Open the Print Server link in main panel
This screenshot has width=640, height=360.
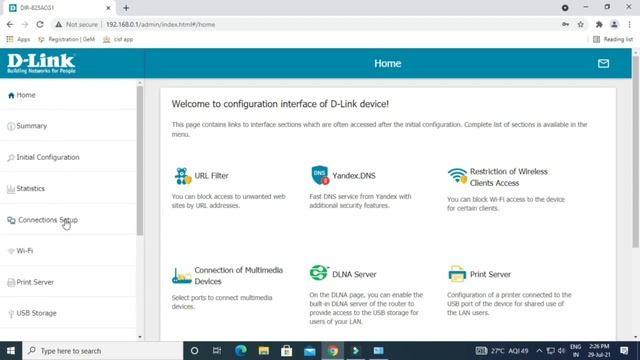(x=490, y=274)
